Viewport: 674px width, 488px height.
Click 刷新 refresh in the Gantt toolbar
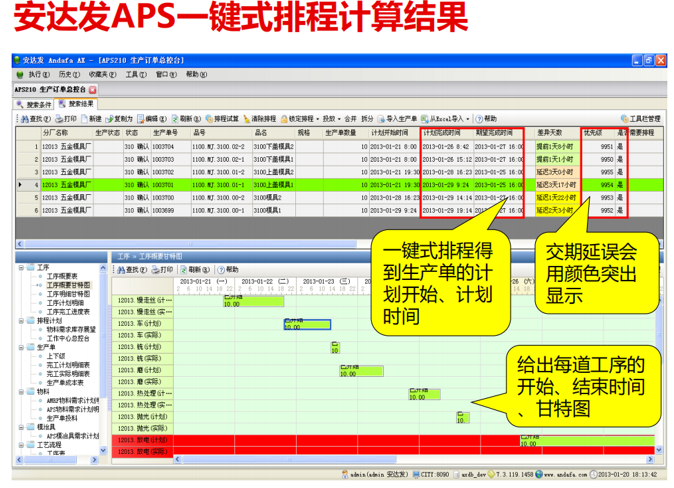pyautogui.click(x=195, y=270)
